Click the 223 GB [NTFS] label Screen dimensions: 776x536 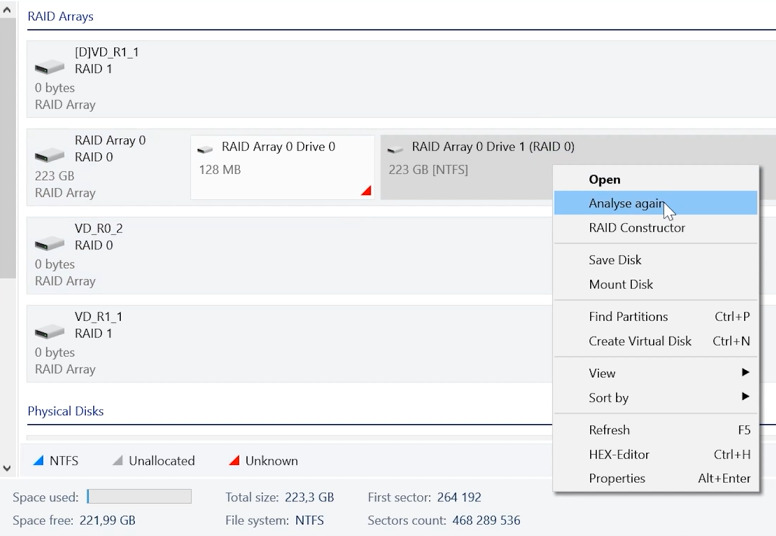(x=428, y=170)
